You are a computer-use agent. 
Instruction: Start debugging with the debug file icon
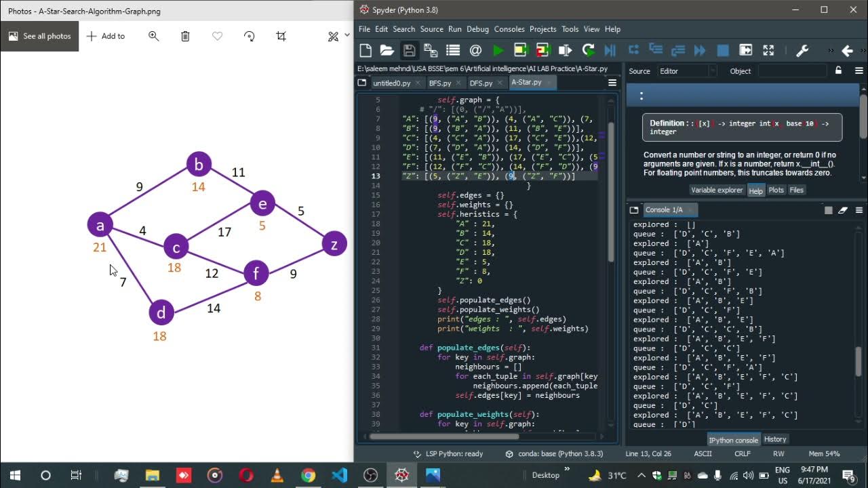610,50
